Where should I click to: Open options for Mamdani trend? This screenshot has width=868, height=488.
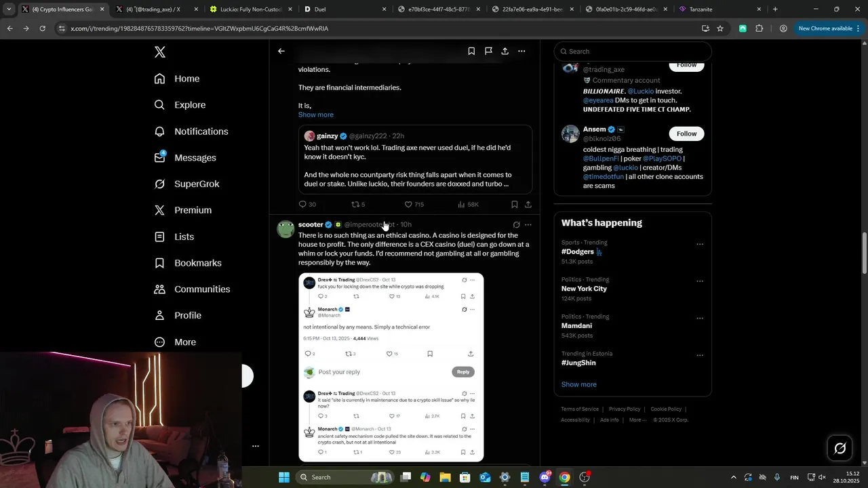(700, 318)
